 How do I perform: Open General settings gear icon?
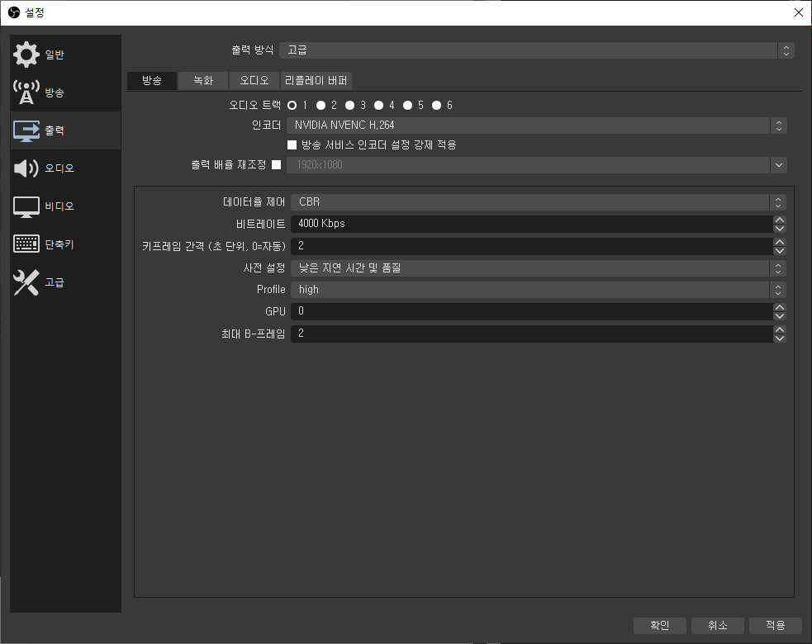[26, 54]
